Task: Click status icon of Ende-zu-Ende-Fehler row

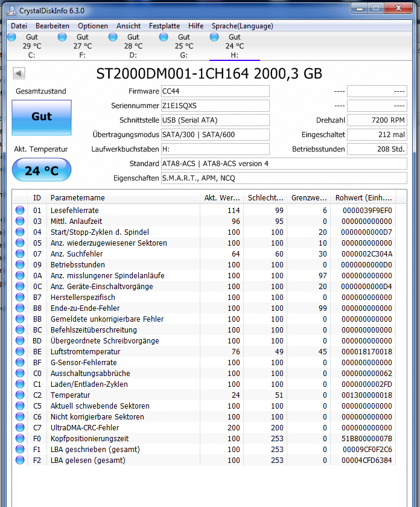Action: click(x=20, y=308)
